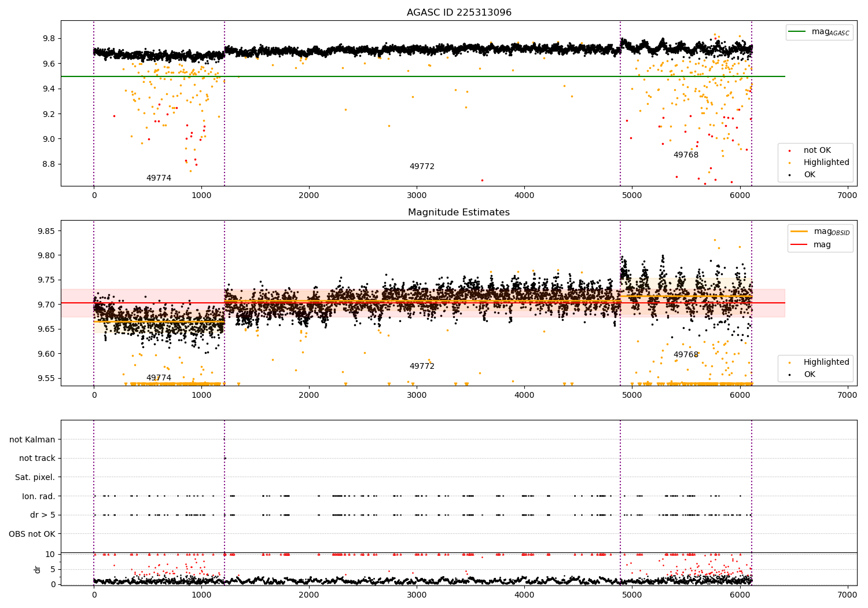Click Highlighted entry in Magnitude Estimates legend

[x=826, y=362]
